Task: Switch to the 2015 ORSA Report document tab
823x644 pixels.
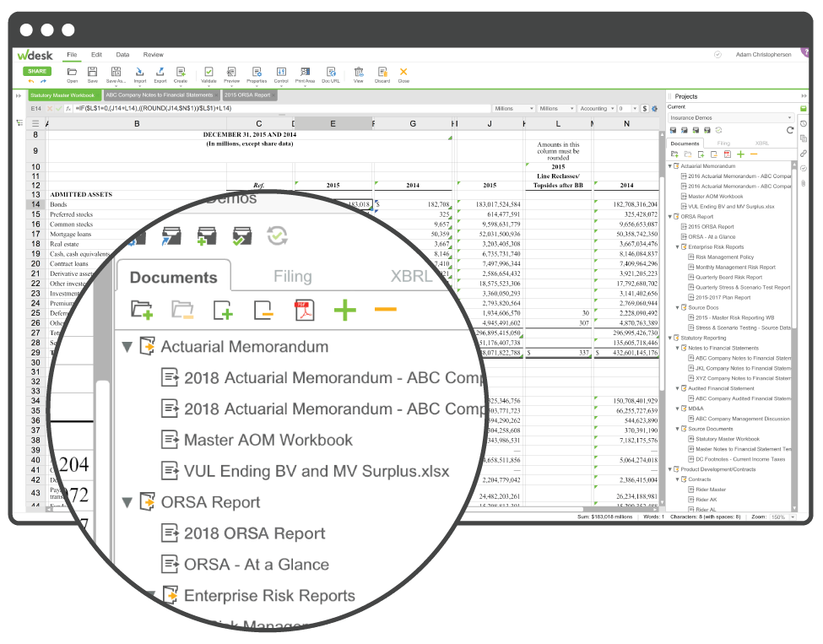Action: [x=249, y=95]
